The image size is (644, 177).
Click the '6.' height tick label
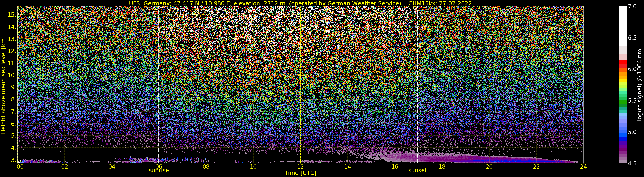(x=13, y=124)
